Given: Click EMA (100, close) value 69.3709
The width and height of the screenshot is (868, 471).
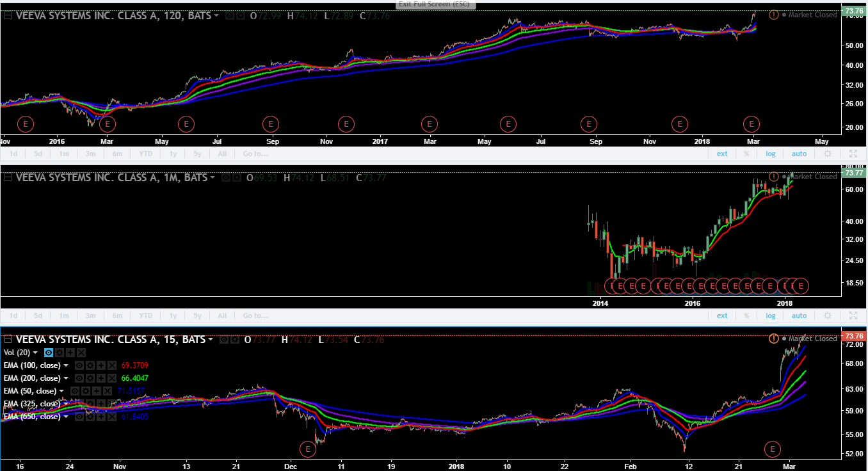Looking at the screenshot, I should [x=134, y=365].
